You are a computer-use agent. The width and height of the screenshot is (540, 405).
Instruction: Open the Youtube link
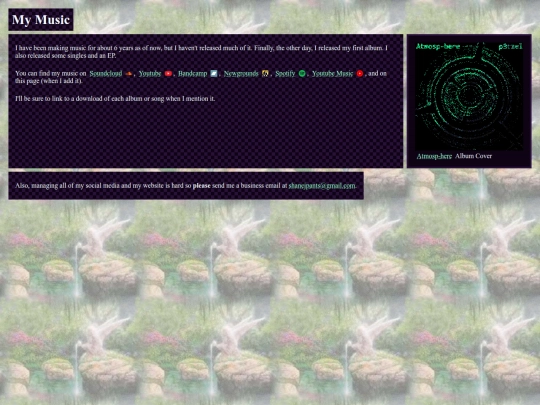150,73
